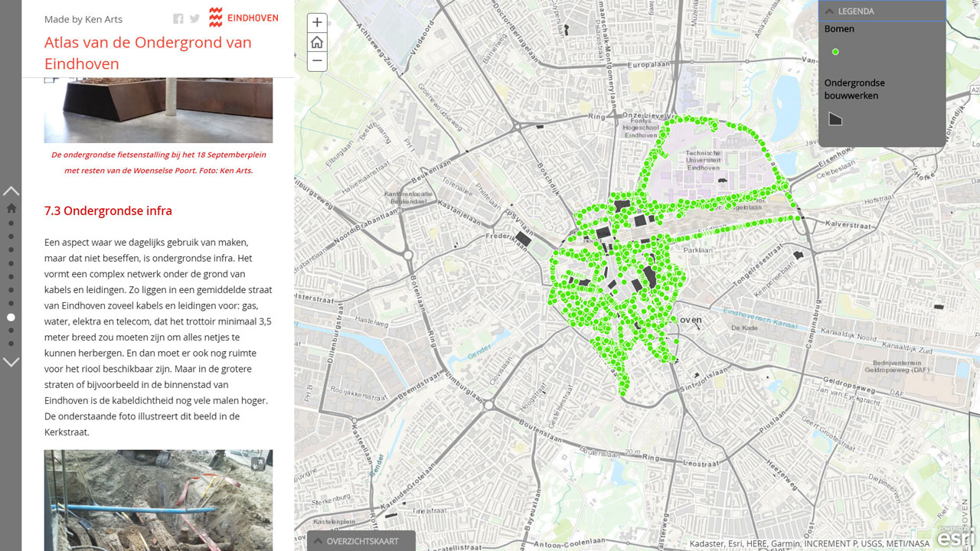
Task: Select the highlighted current section dot
Action: (x=11, y=317)
